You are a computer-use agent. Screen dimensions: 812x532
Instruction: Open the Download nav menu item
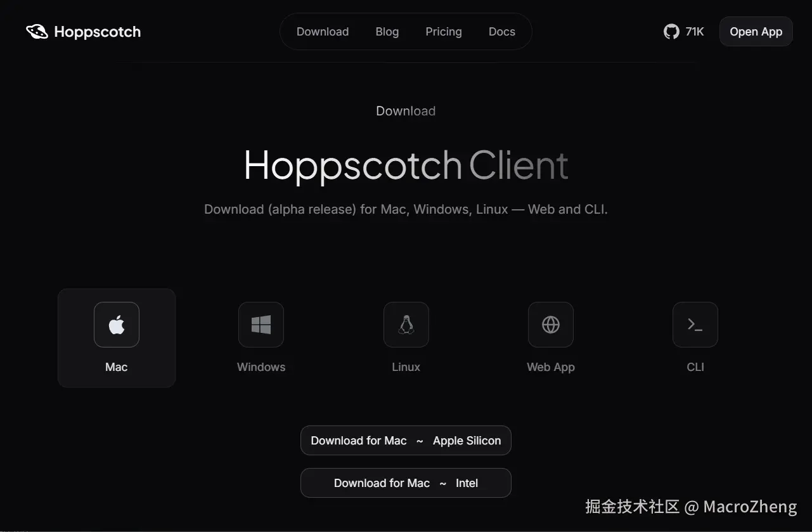click(323, 32)
